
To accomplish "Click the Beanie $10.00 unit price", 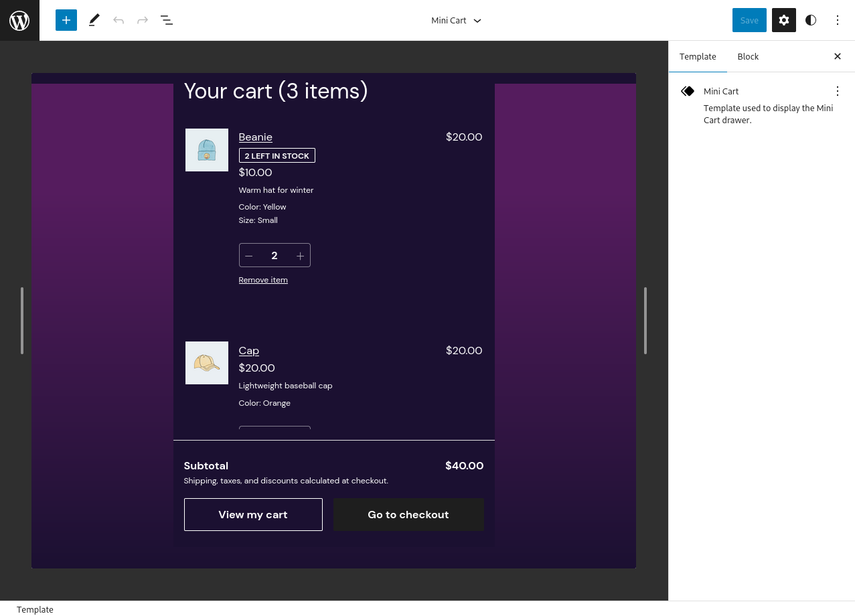I will point(256,173).
